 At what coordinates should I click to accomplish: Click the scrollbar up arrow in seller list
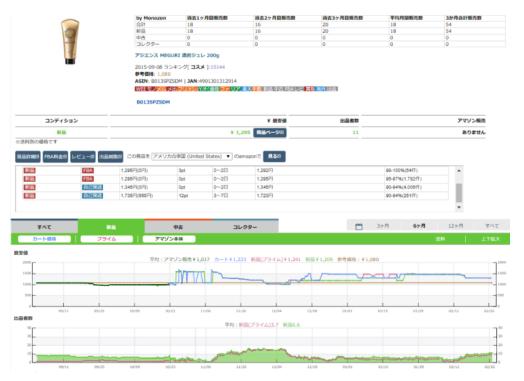[459, 170]
